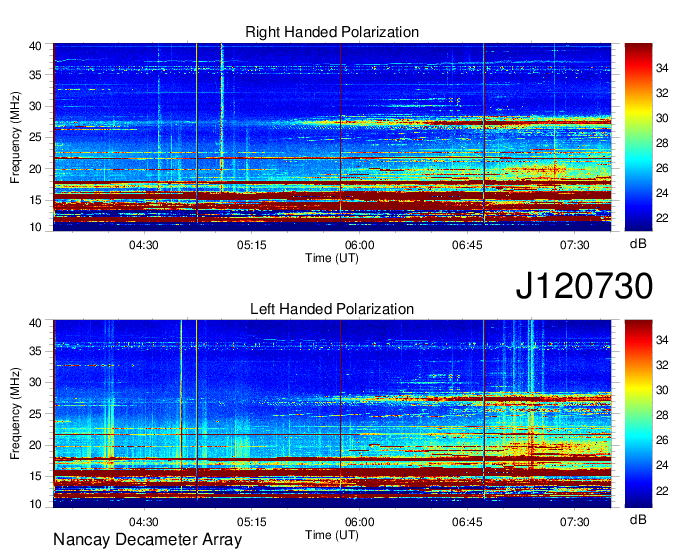Click the 26 dB label on top colorbar
This screenshot has width=680, height=552.
[662, 168]
